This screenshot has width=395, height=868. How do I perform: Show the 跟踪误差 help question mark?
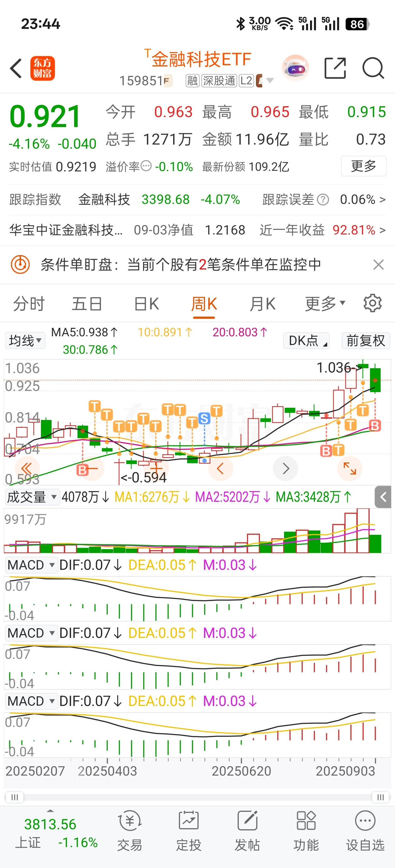tap(323, 200)
